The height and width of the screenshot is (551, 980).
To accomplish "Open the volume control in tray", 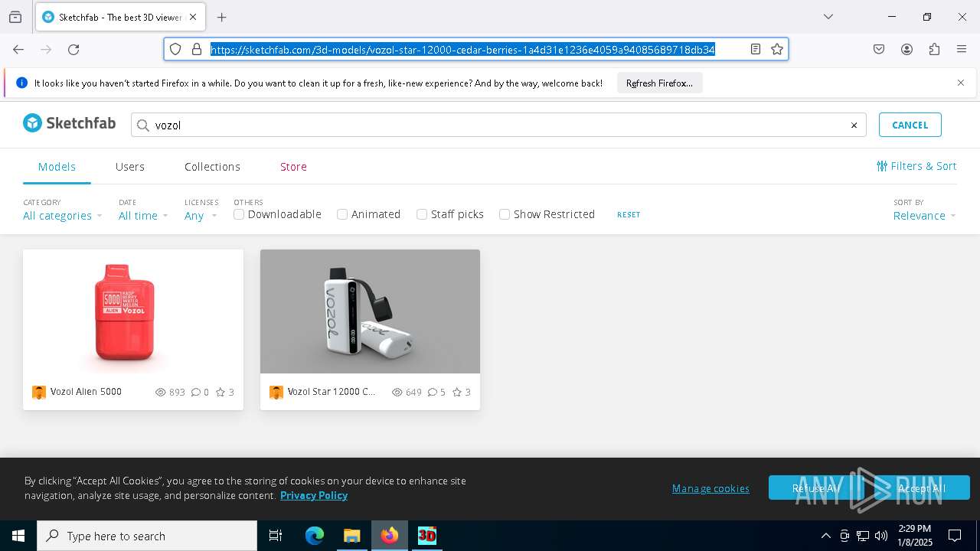I will pyautogui.click(x=881, y=536).
